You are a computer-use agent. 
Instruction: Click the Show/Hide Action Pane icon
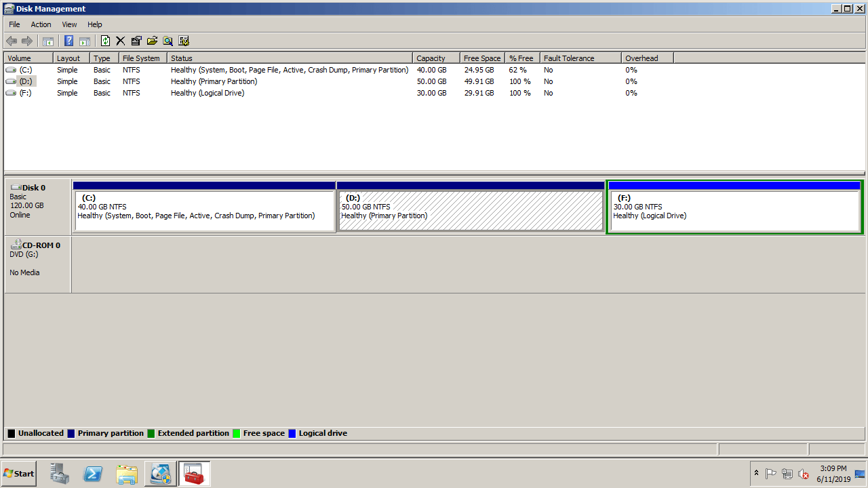coord(85,41)
